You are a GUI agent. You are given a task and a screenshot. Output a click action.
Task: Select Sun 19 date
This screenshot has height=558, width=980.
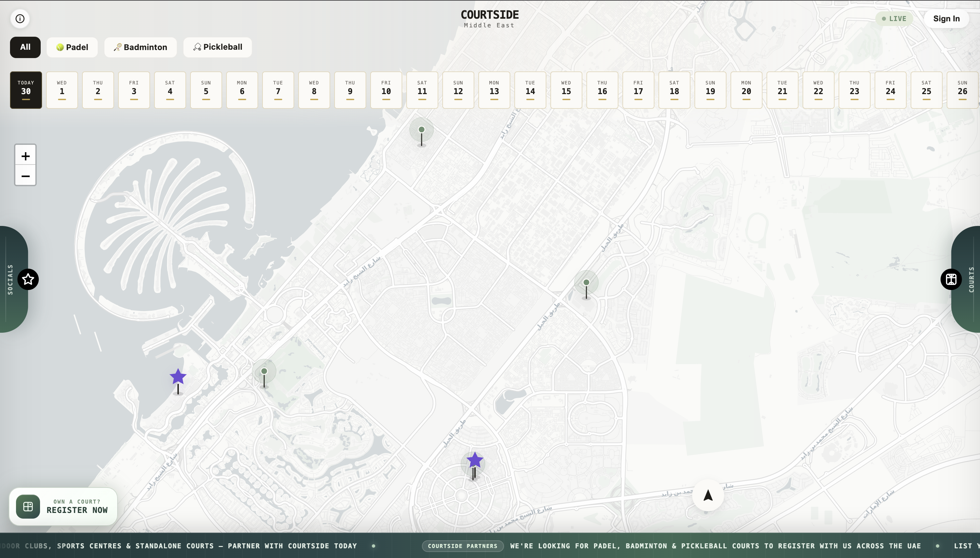pos(710,90)
